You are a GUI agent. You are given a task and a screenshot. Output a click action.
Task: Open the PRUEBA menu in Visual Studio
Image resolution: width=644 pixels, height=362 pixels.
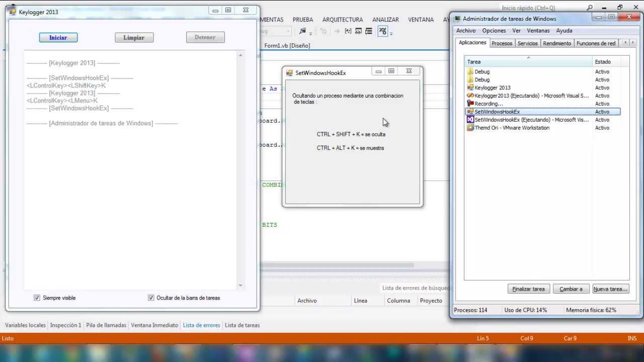[303, 20]
